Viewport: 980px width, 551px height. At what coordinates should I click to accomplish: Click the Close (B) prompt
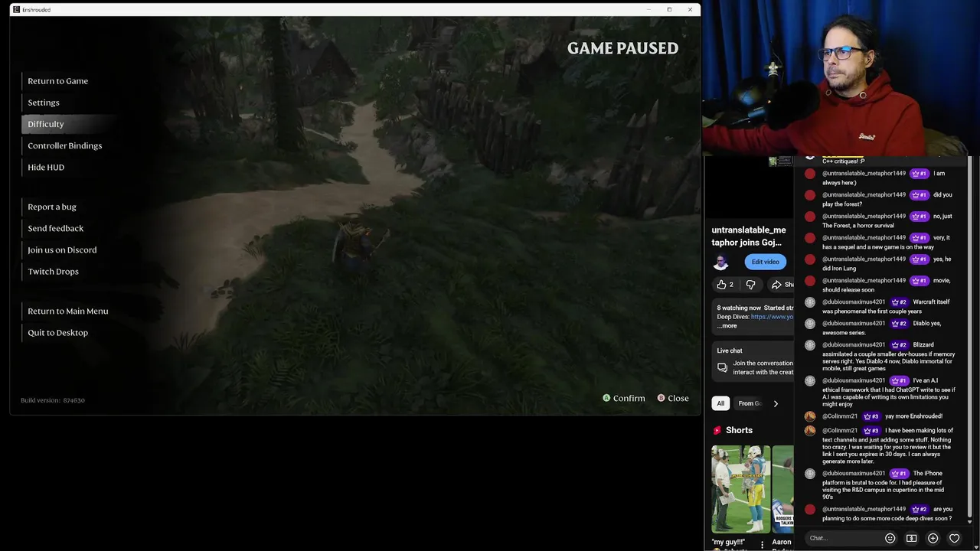[673, 398]
